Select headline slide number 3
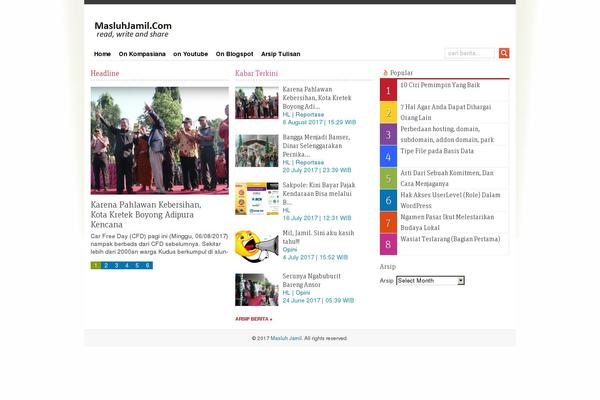This screenshot has height=400, width=600. point(116,265)
